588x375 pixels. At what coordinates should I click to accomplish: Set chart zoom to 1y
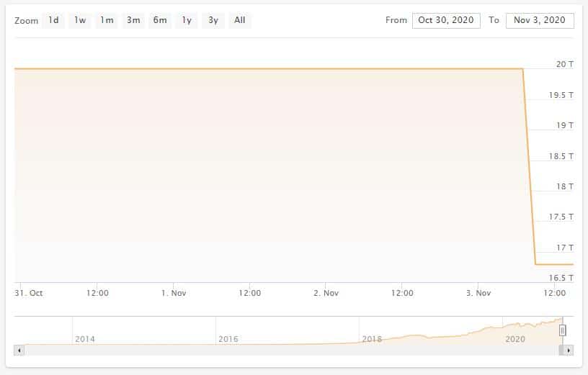coord(187,20)
